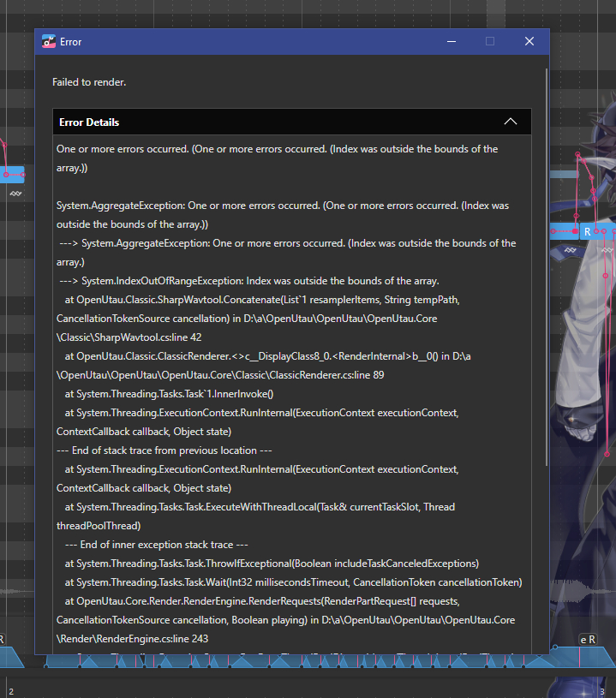Minimize the Error dialog window
The image size is (616, 698).
point(450,41)
